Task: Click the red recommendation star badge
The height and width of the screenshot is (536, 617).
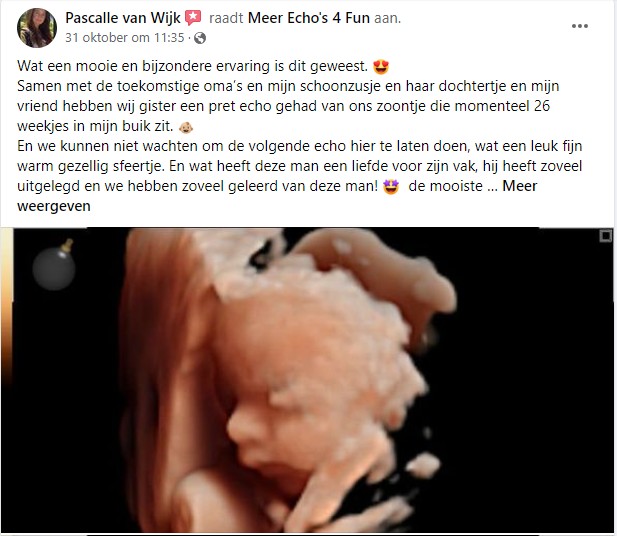Action: coord(193,18)
